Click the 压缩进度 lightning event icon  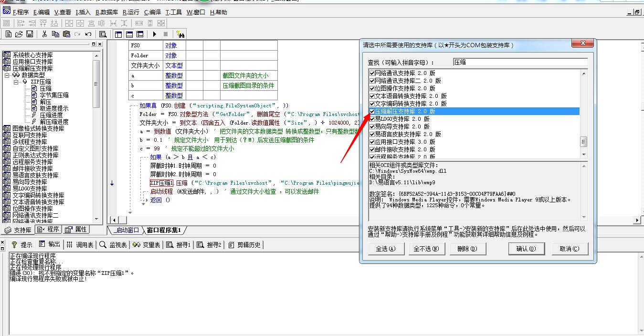34,115
